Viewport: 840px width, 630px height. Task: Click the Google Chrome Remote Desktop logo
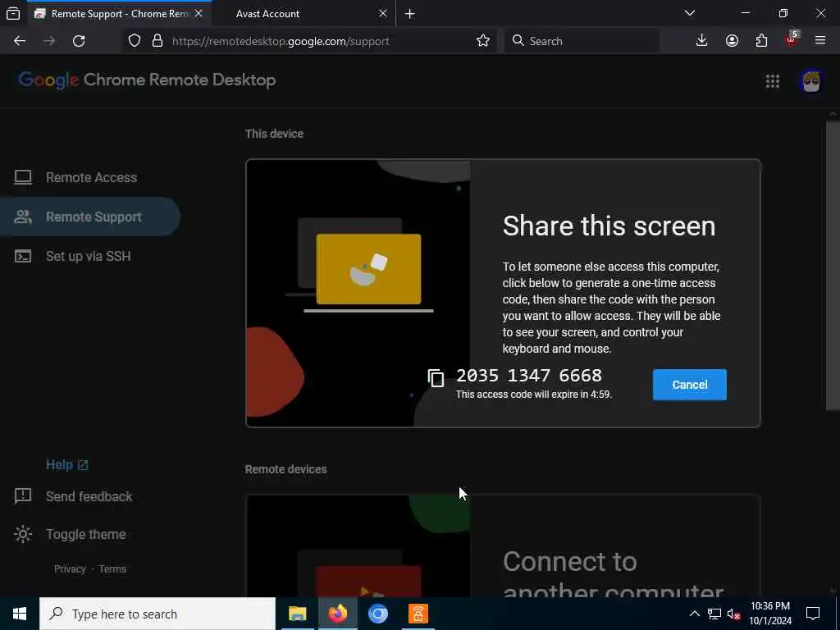pos(147,80)
